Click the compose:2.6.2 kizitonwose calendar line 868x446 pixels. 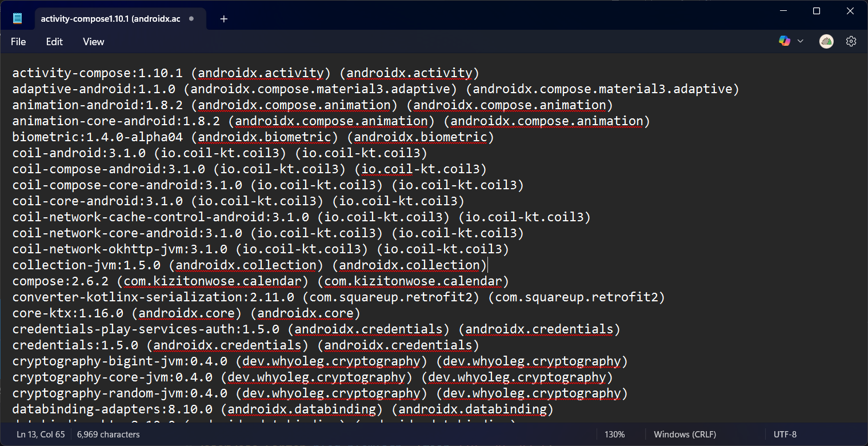[x=261, y=281]
